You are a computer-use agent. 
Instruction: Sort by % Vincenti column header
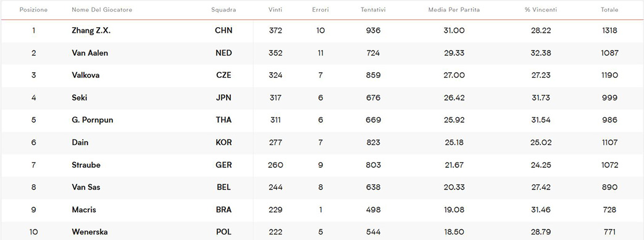pyautogui.click(x=540, y=10)
